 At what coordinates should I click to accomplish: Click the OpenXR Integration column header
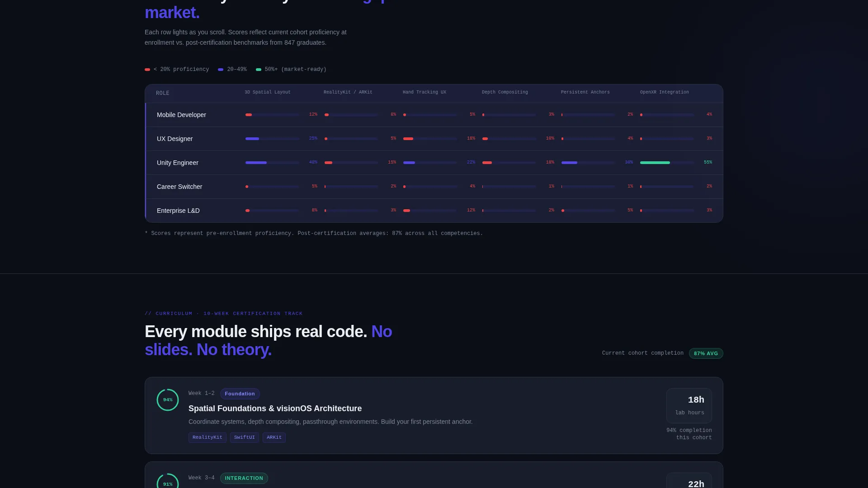tap(665, 92)
